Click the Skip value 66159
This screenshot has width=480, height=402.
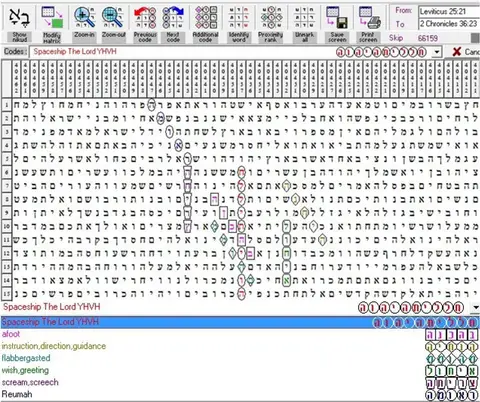click(x=428, y=38)
